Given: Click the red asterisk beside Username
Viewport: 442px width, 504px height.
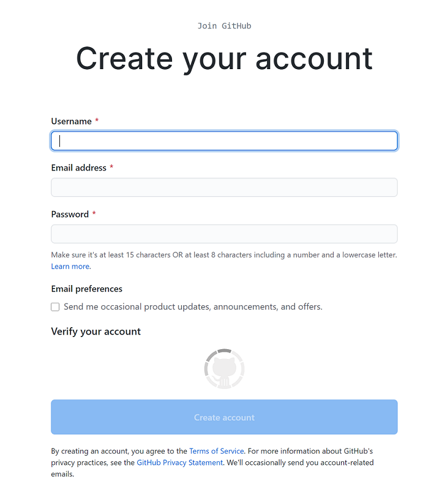Looking at the screenshot, I should 97,120.
